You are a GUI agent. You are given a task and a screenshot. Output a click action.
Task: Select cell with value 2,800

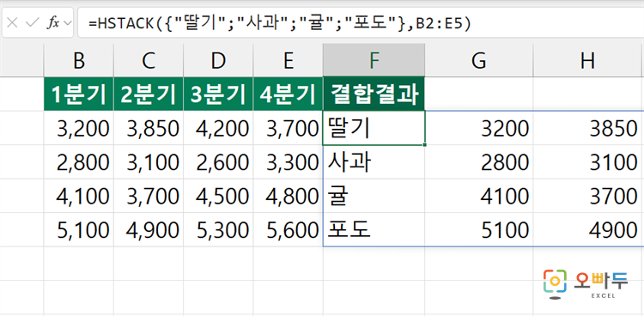point(78,162)
